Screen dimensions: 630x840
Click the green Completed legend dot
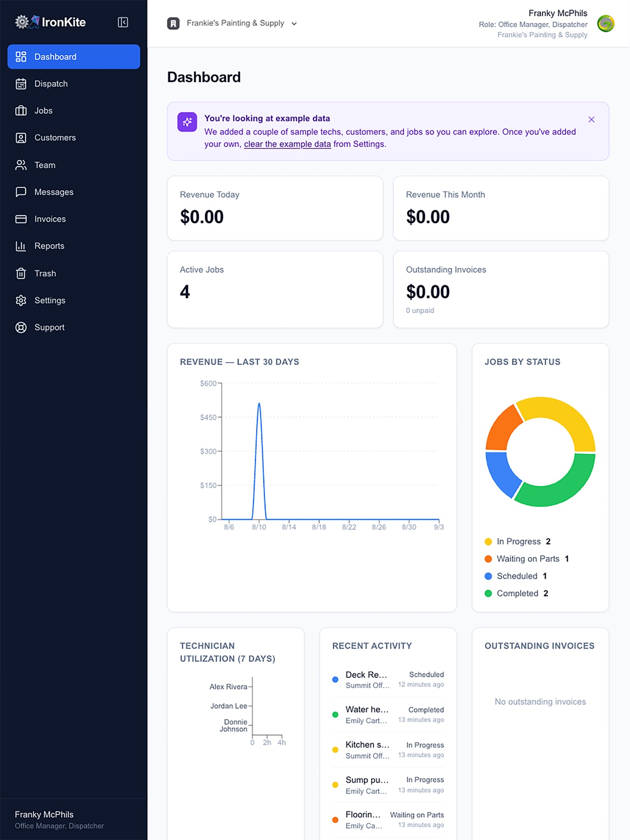488,594
